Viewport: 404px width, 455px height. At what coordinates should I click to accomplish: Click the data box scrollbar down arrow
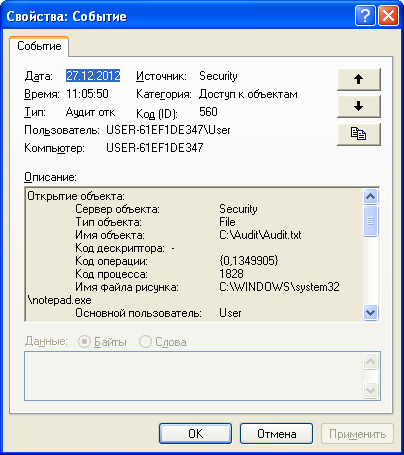[371, 390]
